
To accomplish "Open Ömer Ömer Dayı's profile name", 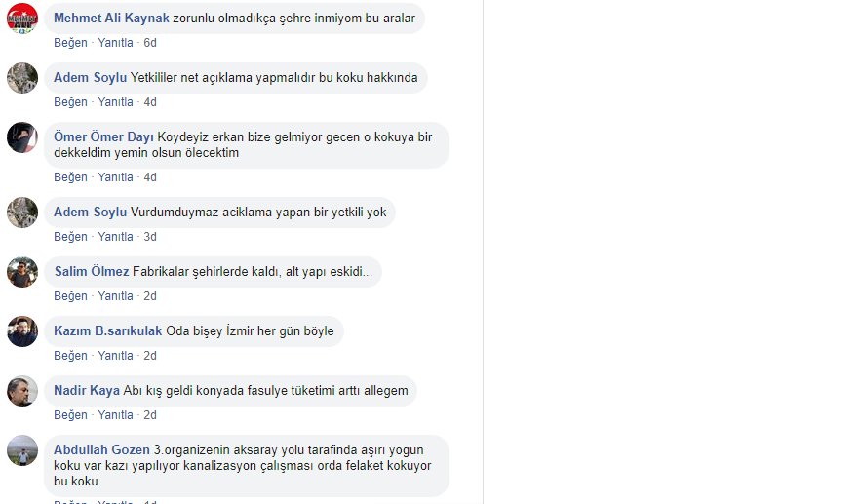I will coord(103,136).
